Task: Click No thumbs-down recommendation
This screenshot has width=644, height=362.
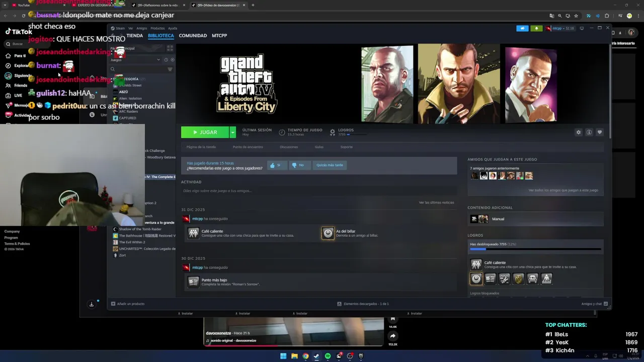Action: (x=299, y=165)
